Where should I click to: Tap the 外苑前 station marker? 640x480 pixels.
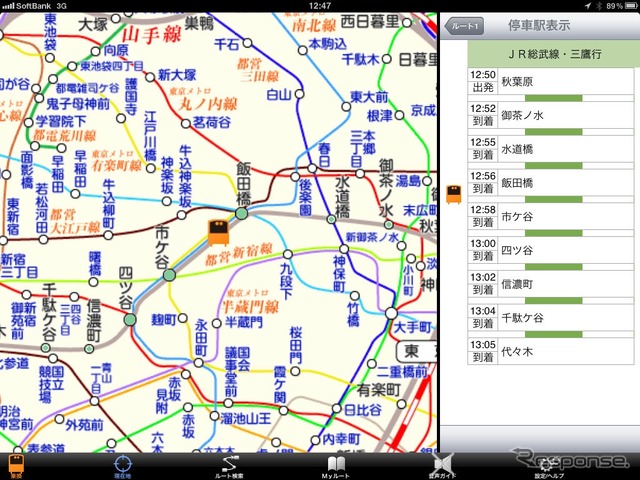coord(59,419)
